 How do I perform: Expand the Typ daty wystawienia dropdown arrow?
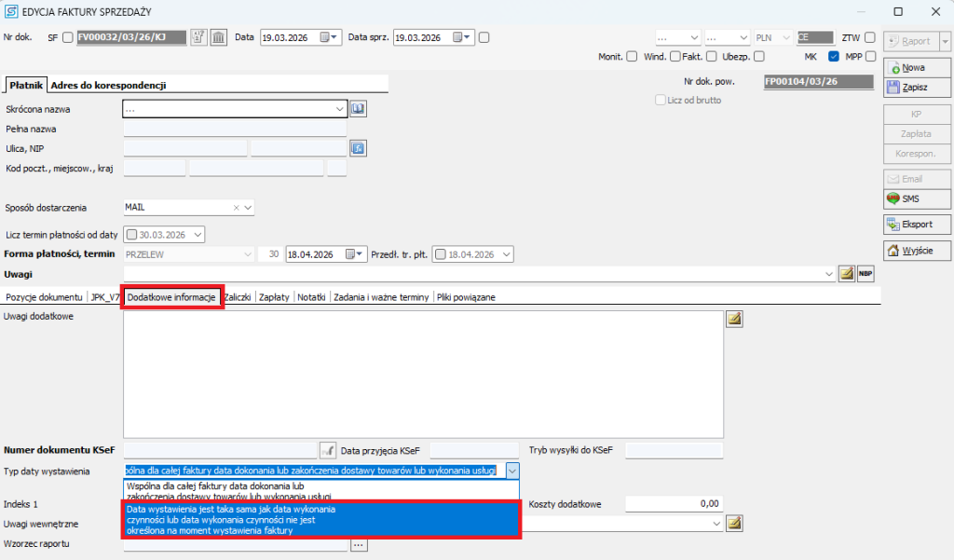click(512, 471)
